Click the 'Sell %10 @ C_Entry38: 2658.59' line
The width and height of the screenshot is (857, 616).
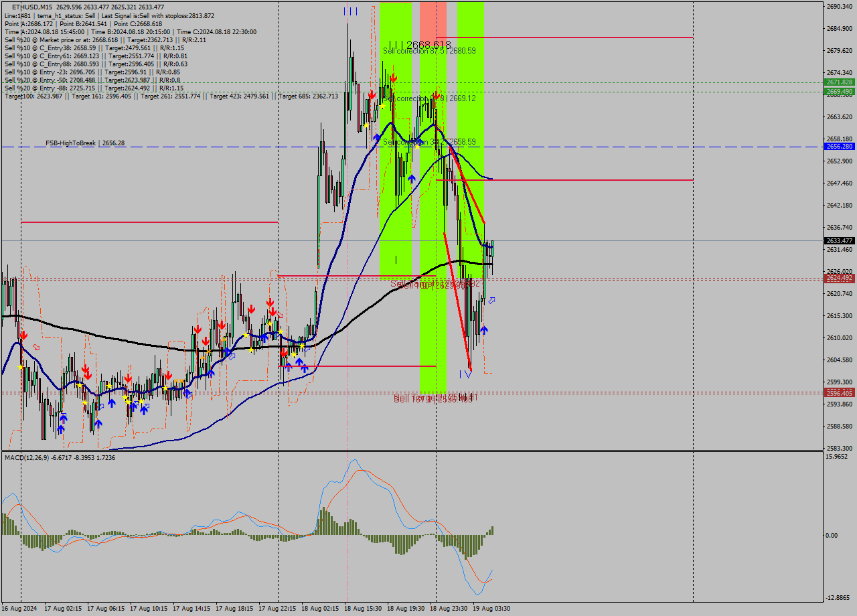pyautogui.click(x=94, y=48)
